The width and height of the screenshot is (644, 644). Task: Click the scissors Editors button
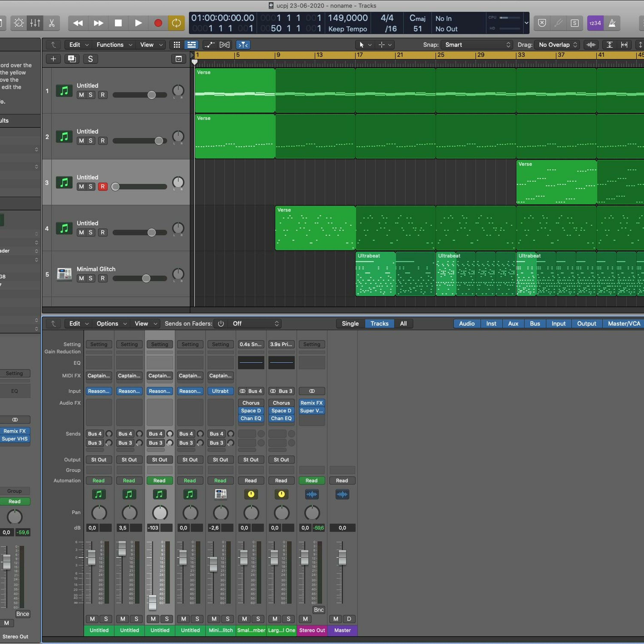[x=51, y=23]
